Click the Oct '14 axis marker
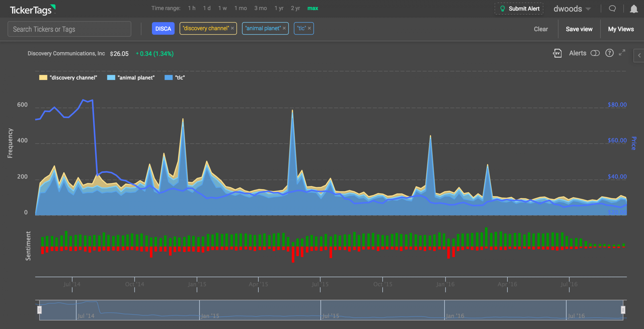Viewport: 644px width, 329px height. [134, 284]
